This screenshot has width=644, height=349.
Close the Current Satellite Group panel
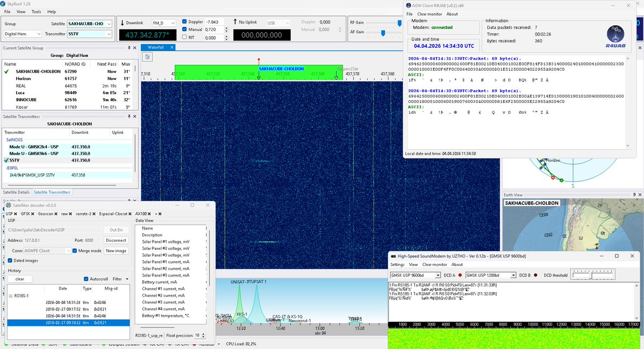135,48
